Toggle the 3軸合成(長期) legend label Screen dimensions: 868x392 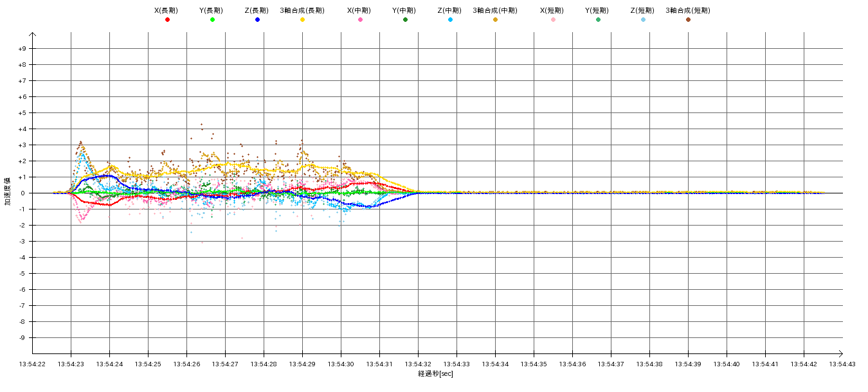coord(302,10)
